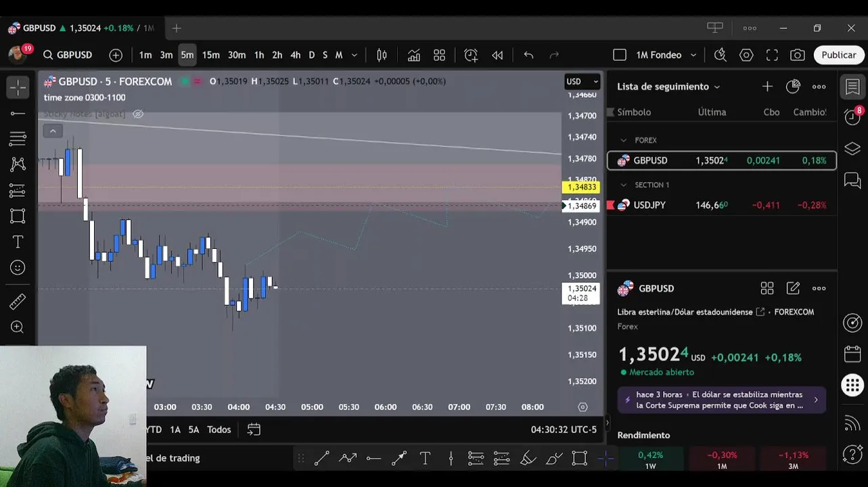Screen dimensions: 868x487
Task: Switch to the 4h timeframe
Action: coord(295,55)
